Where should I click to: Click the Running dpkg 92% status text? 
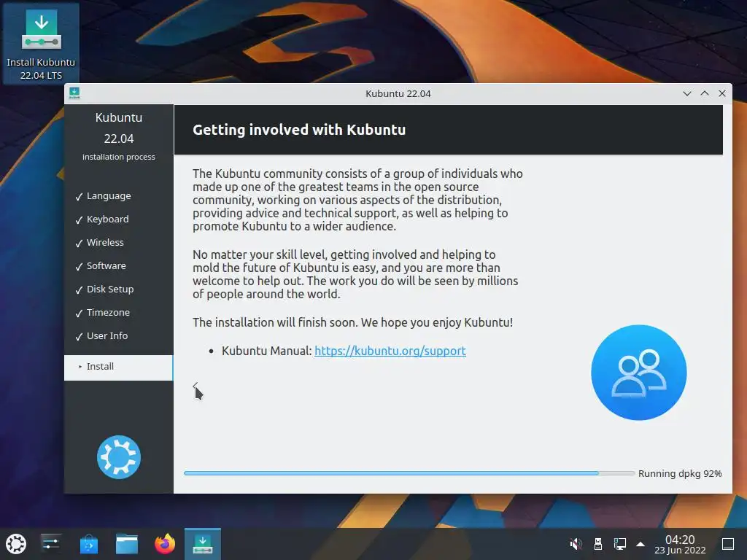680,473
